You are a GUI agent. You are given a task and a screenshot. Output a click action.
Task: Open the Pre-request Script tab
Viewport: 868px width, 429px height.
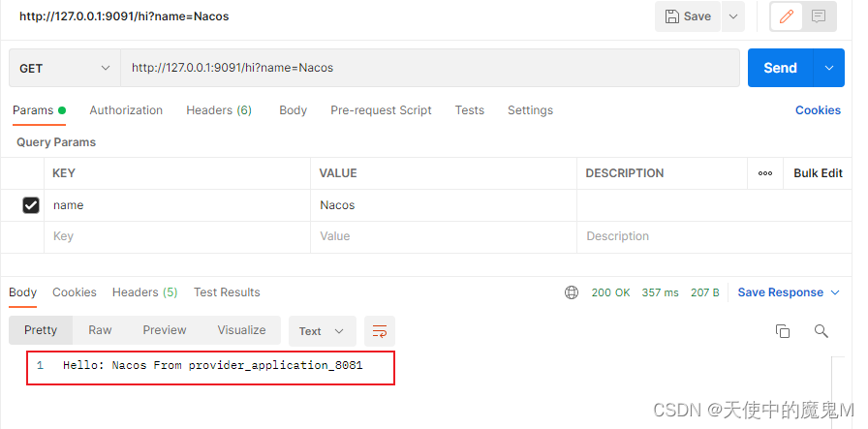click(x=381, y=110)
